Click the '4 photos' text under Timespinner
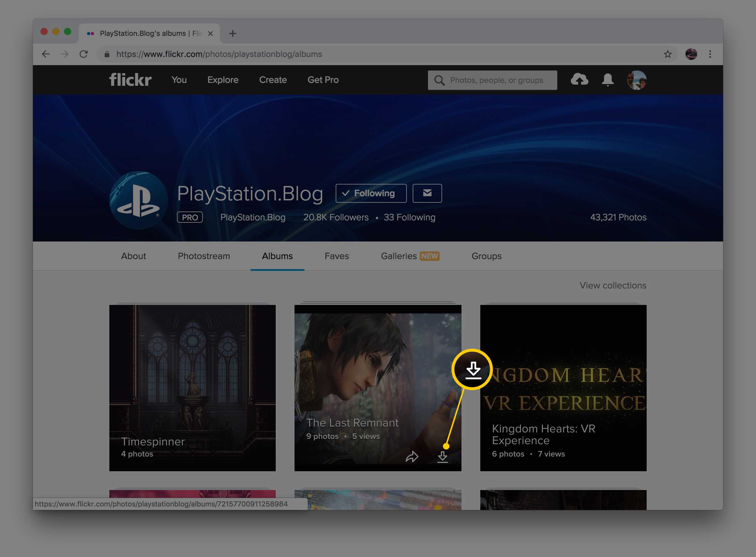 137,454
